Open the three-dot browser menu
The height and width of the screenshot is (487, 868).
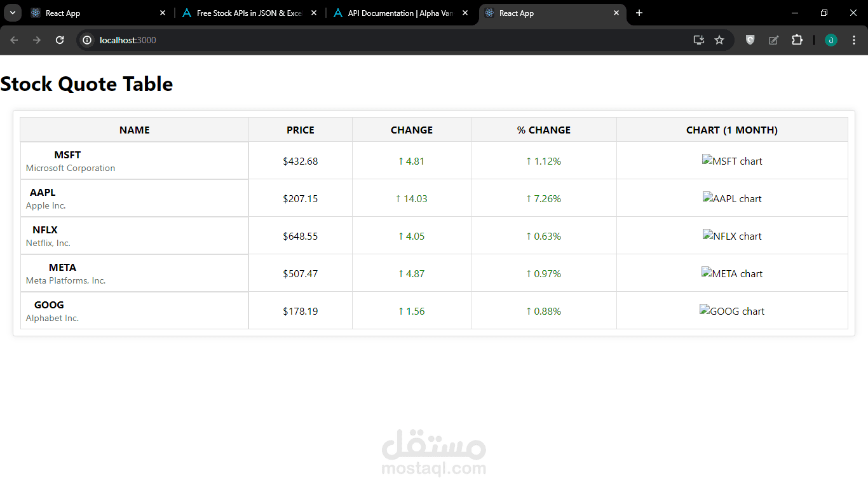(x=854, y=40)
